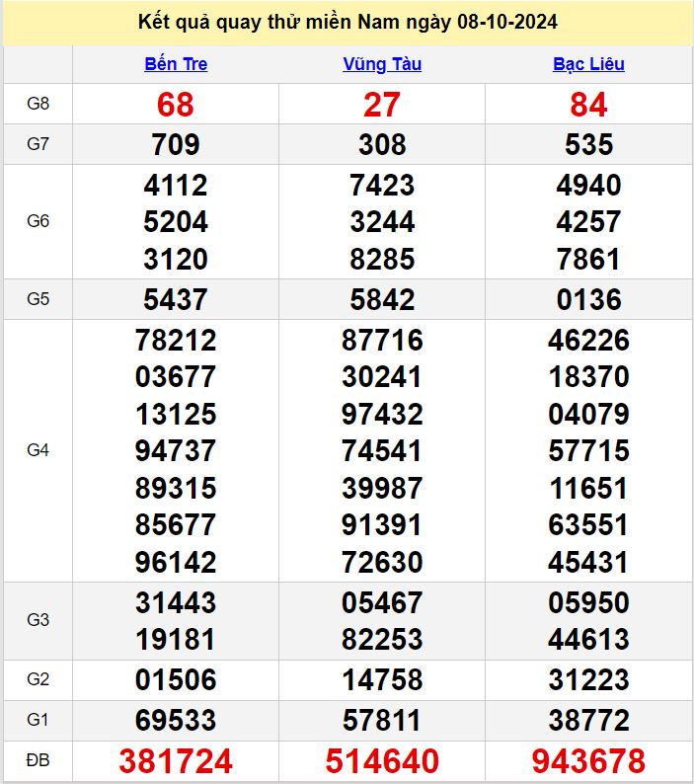The image size is (694, 784).
Task: Click G6 number 3120
Action: pos(176,259)
